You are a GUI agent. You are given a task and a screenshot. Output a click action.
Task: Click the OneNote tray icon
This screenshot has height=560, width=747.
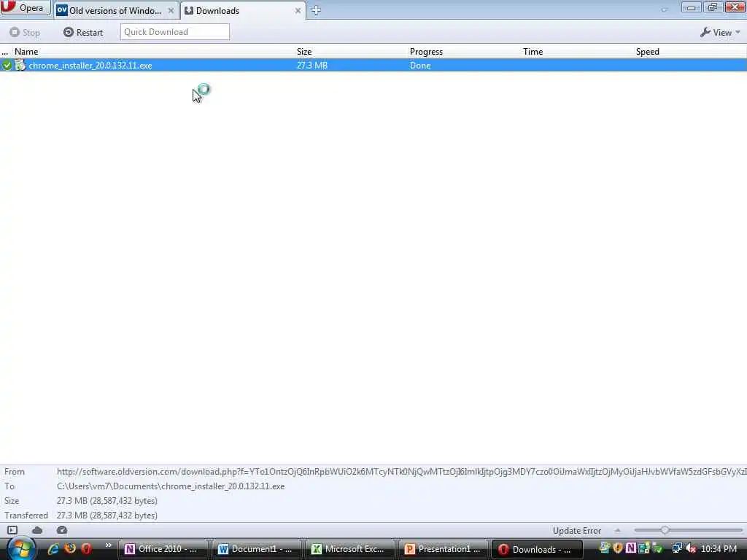point(631,548)
